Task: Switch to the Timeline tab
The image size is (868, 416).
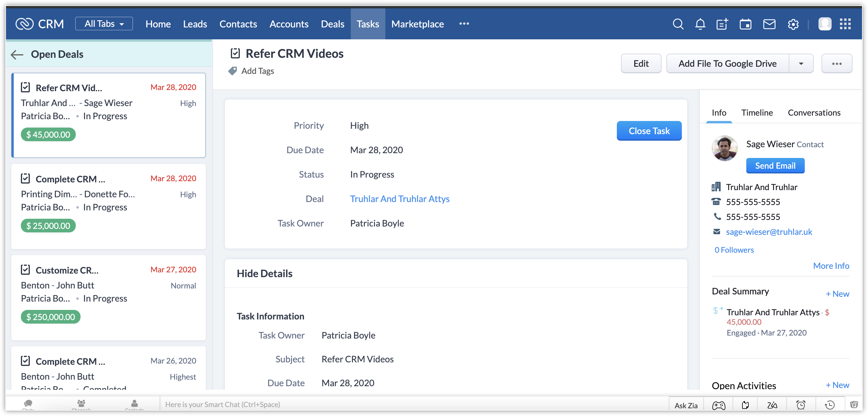Action: (x=757, y=113)
